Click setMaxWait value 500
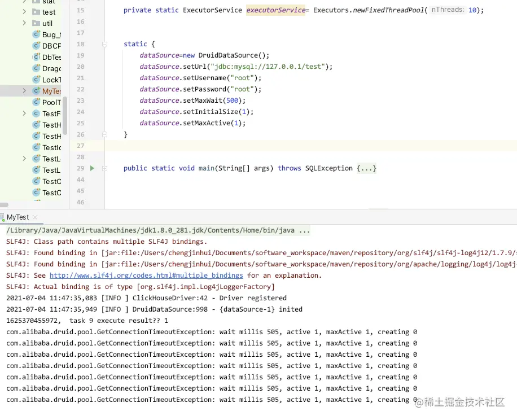The image size is (517, 420). (232, 100)
